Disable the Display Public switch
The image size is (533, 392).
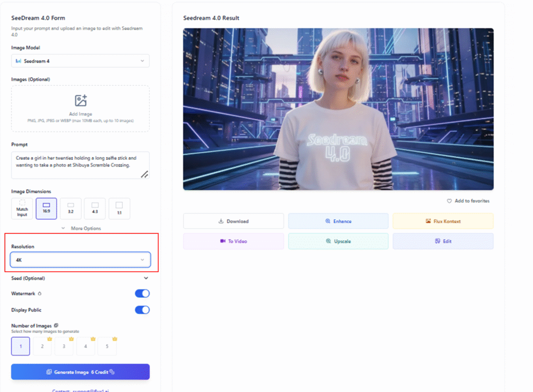[x=142, y=310]
